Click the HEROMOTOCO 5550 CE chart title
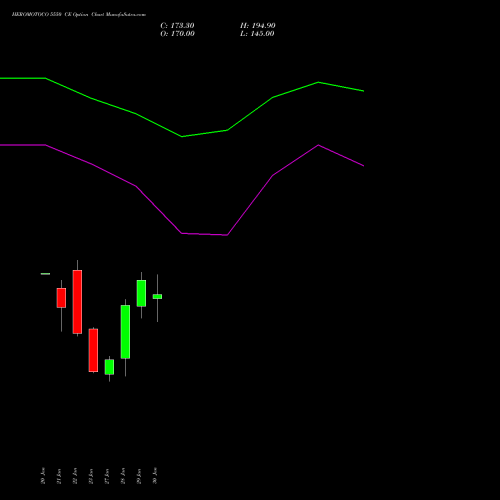Screen dimensions: 500x500 point(79,15)
